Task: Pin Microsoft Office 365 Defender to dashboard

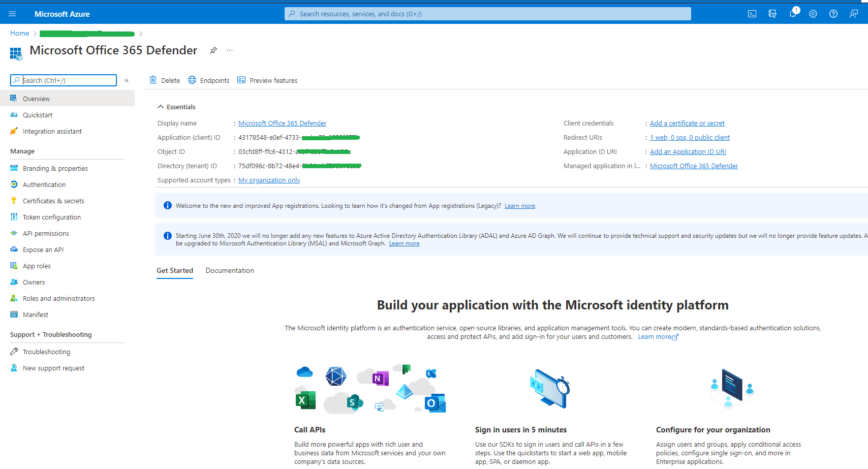Action: 213,50
